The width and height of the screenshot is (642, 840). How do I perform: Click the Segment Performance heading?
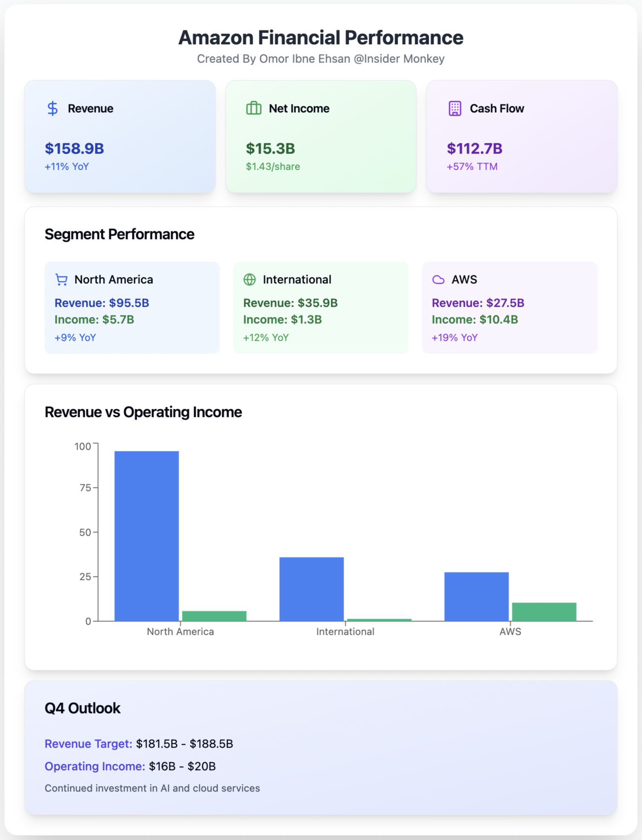[119, 234]
